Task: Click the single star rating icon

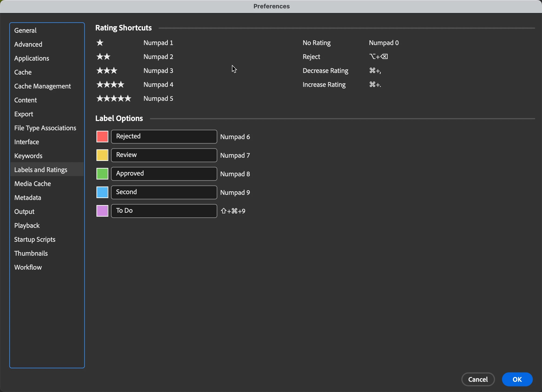Action: point(100,43)
